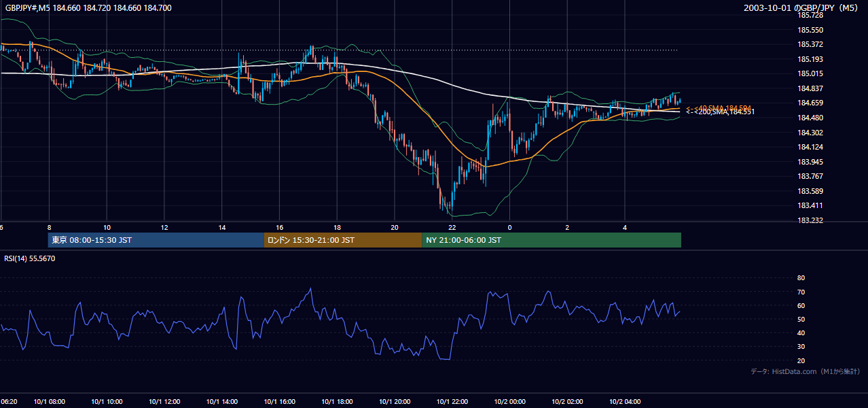Click the RSI(14) 55.5670 indicator label
Image resolution: width=868 pixels, height=408 pixels.
(30, 258)
